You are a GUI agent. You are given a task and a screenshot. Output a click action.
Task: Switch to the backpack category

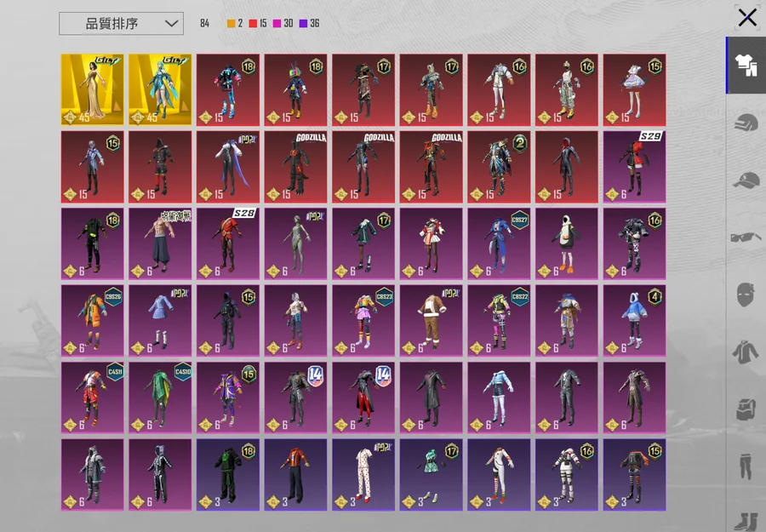tap(746, 408)
